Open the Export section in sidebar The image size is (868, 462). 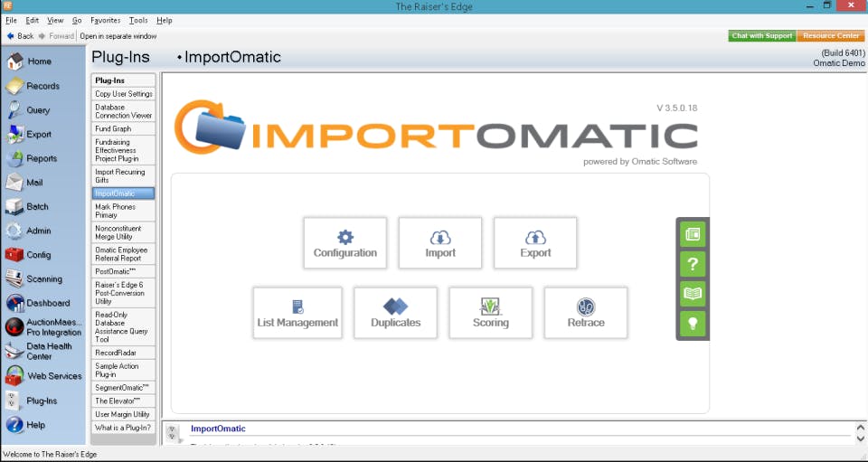pos(29,135)
